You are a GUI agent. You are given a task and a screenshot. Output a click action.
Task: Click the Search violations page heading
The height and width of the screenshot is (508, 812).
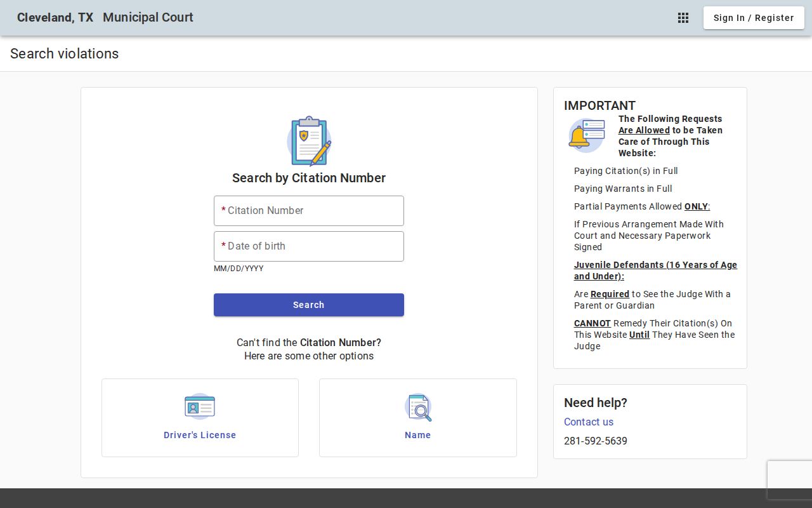(65, 54)
